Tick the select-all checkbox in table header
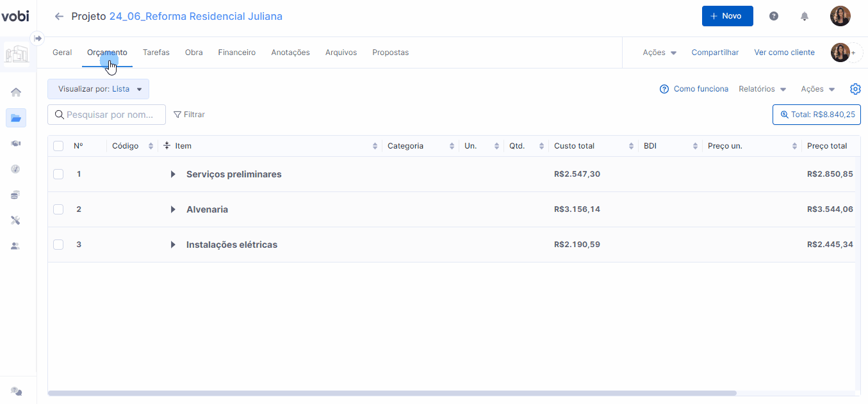Image resolution: width=868 pixels, height=404 pixels. pyautogui.click(x=58, y=146)
